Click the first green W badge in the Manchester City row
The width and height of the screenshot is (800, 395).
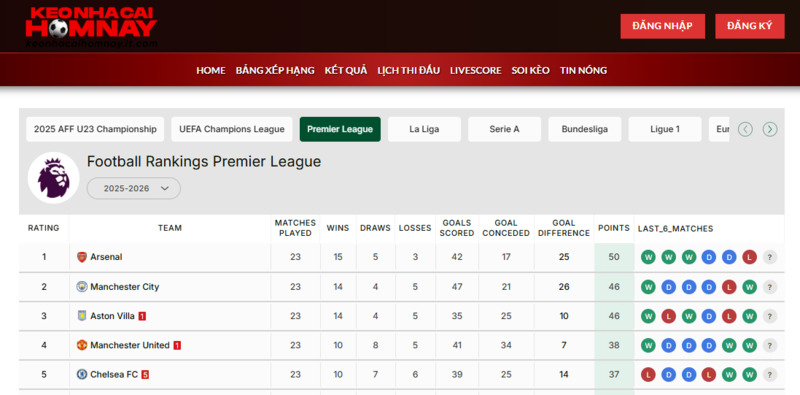(x=648, y=287)
